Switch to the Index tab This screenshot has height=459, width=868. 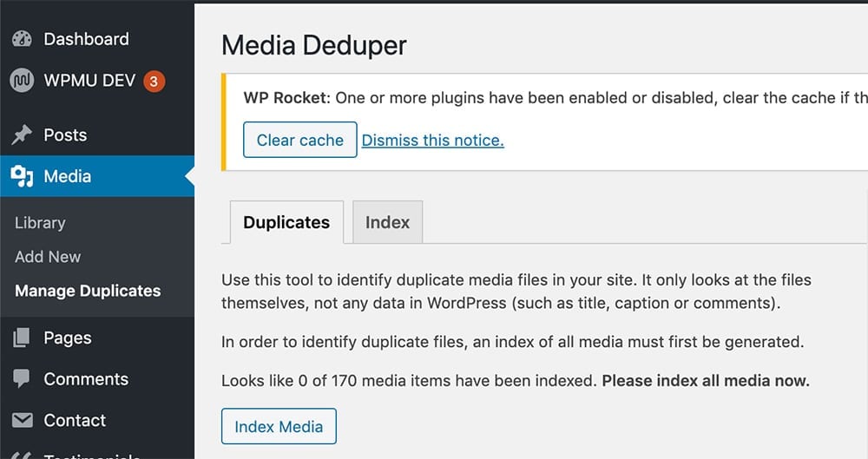[x=387, y=222]
